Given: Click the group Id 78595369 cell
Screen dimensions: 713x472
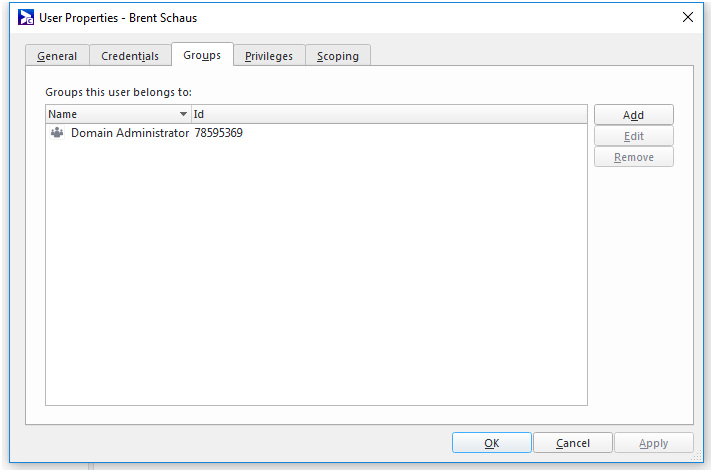Looking at the screenshot, I should point(218,132).
